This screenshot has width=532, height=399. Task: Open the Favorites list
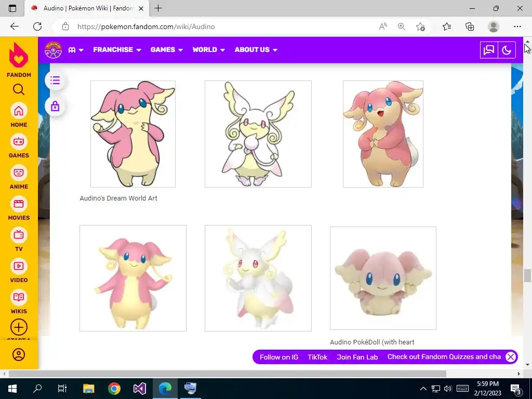[x=447, y=26]
